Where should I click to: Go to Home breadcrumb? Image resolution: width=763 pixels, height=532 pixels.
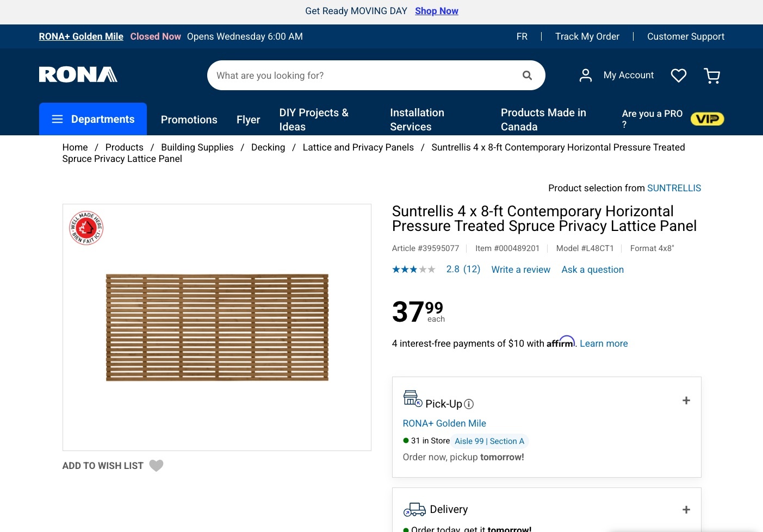75,147
